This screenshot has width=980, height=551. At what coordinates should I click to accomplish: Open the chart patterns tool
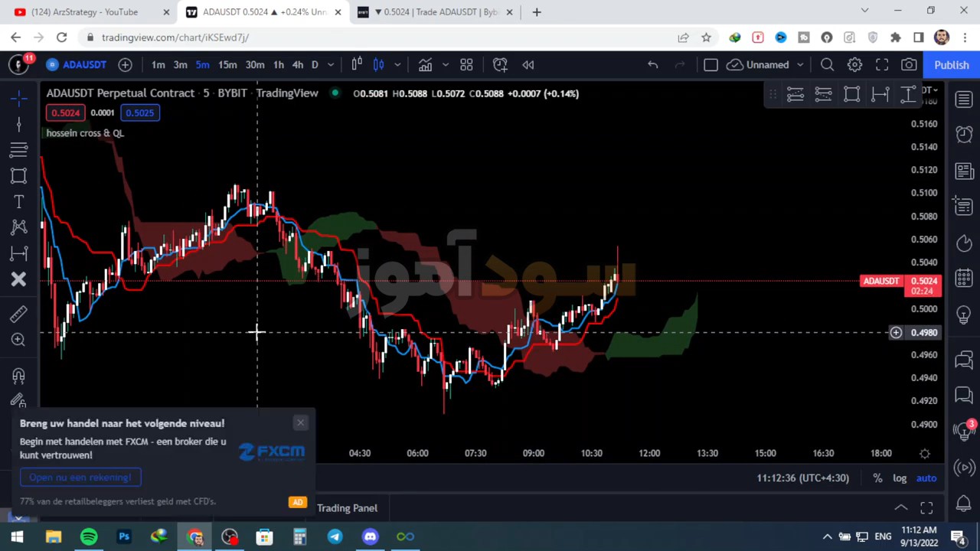(19, 227)
